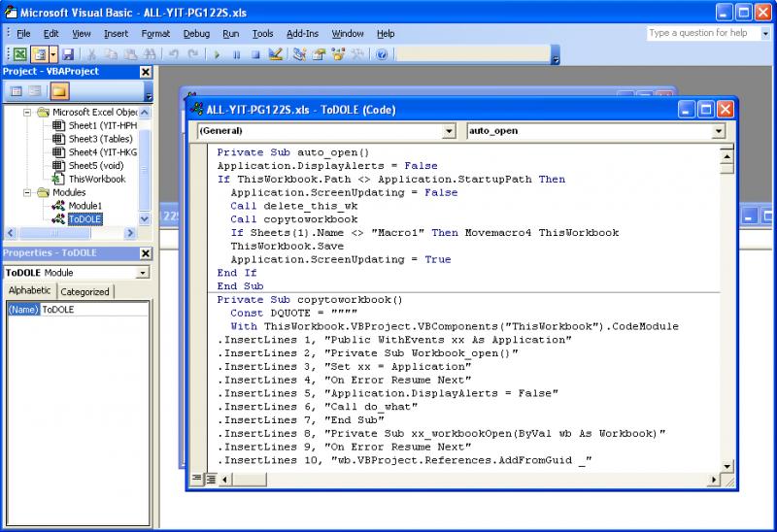The height and width of the screenshot is (532, 777).
Task: Click the View Code icon in Project panel
Action: coord(17,91)
